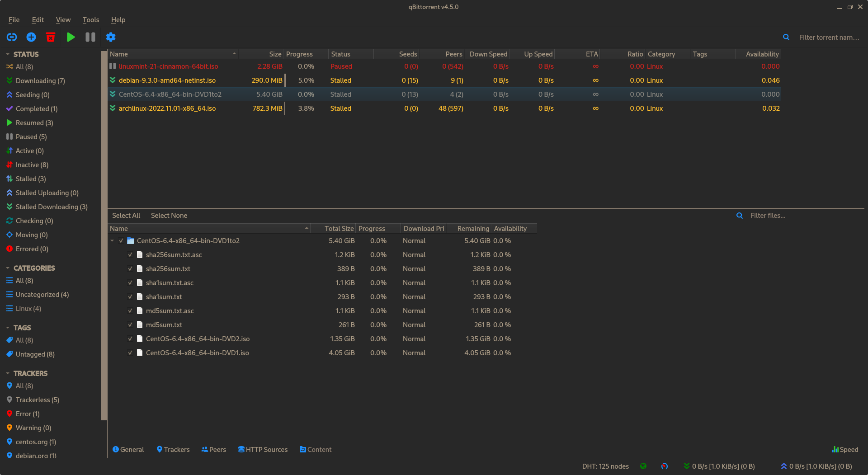Switch to the Trackers tab

pyautogui.click(x=173, y=449)
